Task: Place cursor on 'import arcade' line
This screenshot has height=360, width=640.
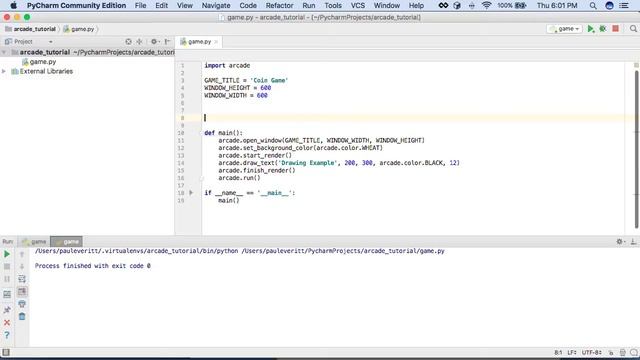Action: 227,65
